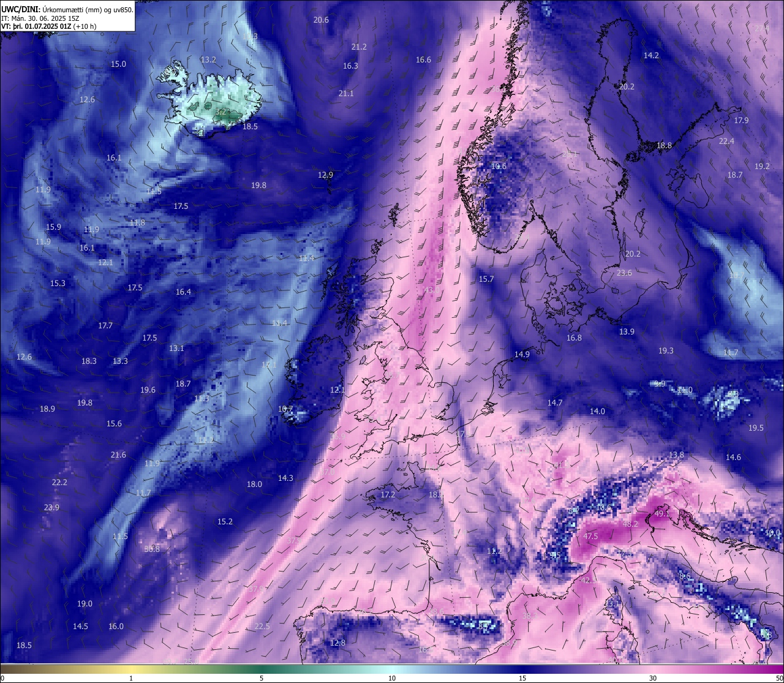Click the 15.2 map value
784x683 pixels.
225,522
